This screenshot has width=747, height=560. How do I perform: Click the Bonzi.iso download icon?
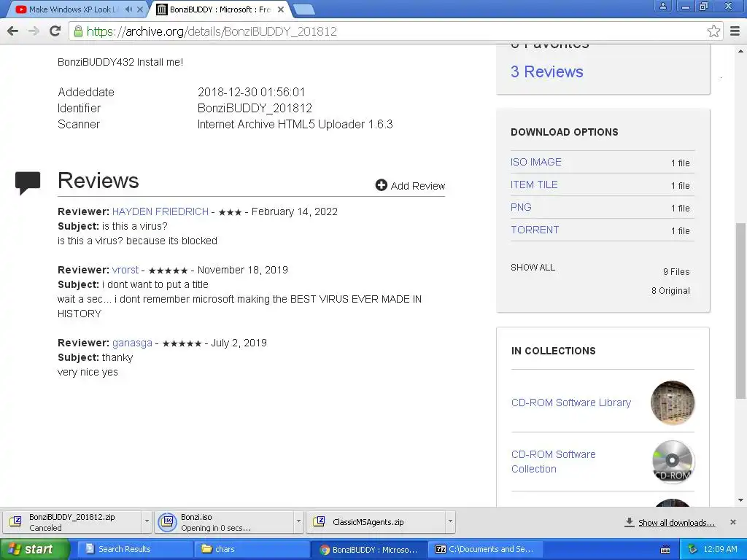pyautogui.click(x=168, y=522)
